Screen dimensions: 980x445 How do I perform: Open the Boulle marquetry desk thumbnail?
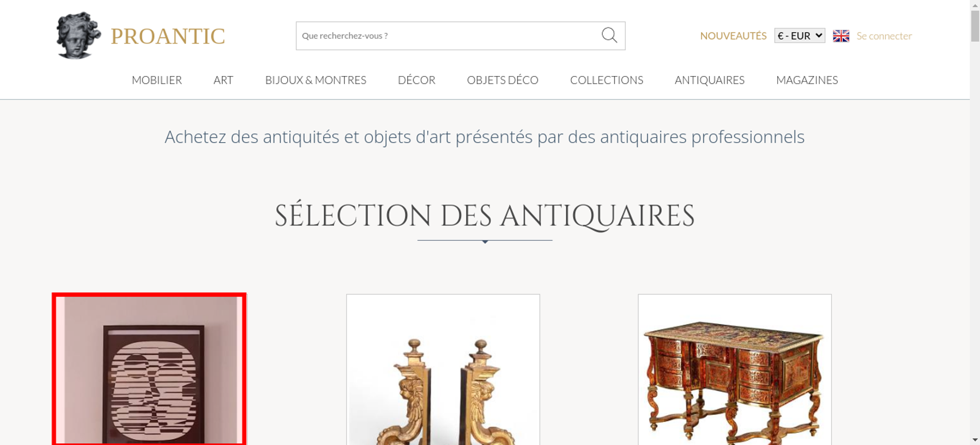click(x=735, y=370)
